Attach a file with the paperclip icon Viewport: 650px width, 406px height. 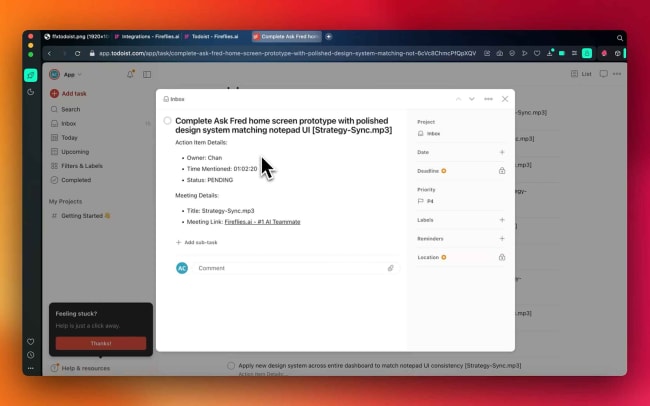[390, 268]
